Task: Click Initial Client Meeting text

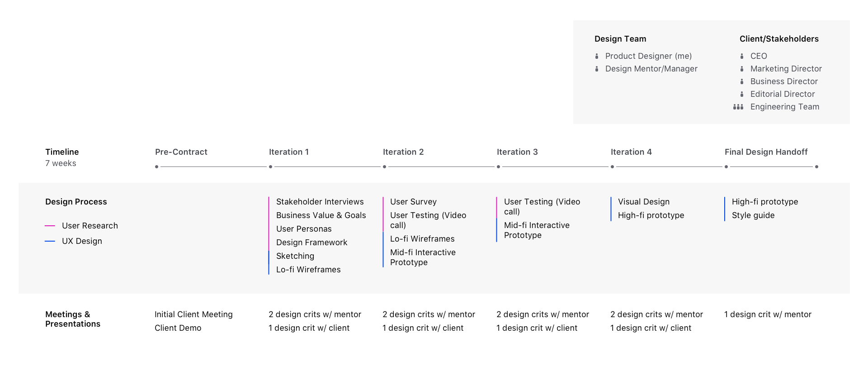Action: point(193,314)
